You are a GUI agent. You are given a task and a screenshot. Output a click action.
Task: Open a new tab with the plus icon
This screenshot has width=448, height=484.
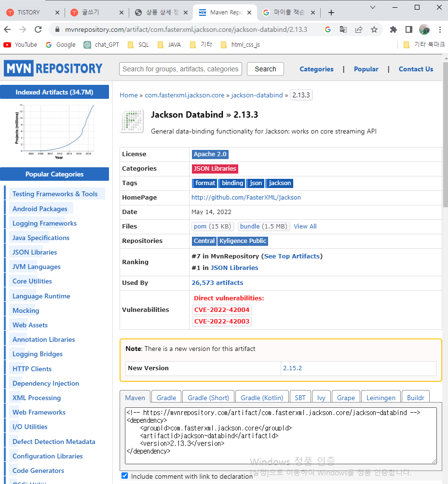pyautogui.click(x=331, y=13)
